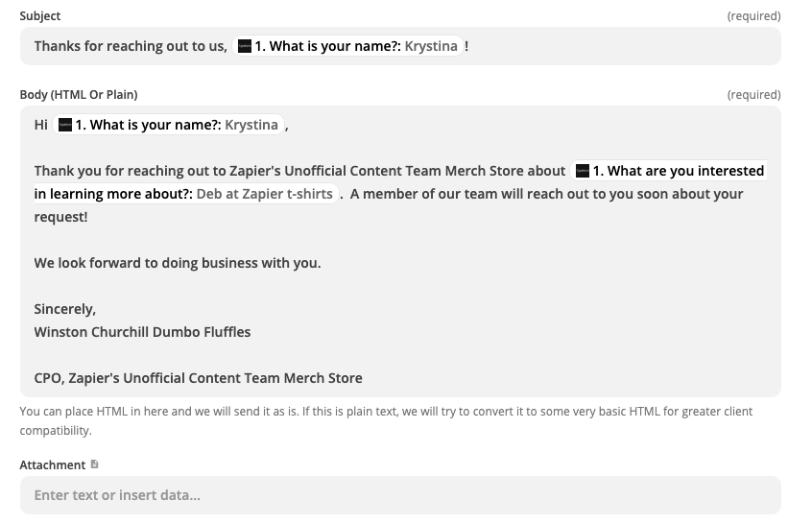Click the "CPO, Zapier's Unofficial Content Team" line
Image resolution: width=812 pixels, height=523 pixels.
point(198,378)
